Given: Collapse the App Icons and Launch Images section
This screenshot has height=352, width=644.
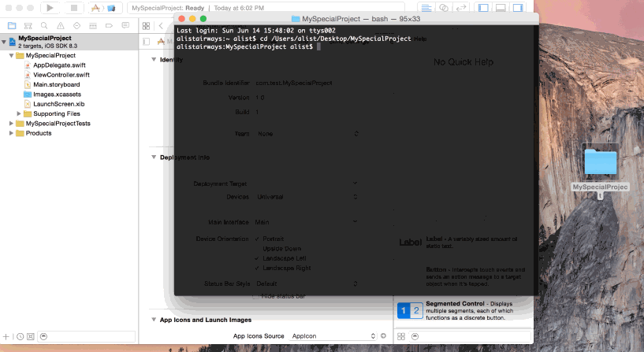Looking at the screenshot, I should [x=154, y=320].
